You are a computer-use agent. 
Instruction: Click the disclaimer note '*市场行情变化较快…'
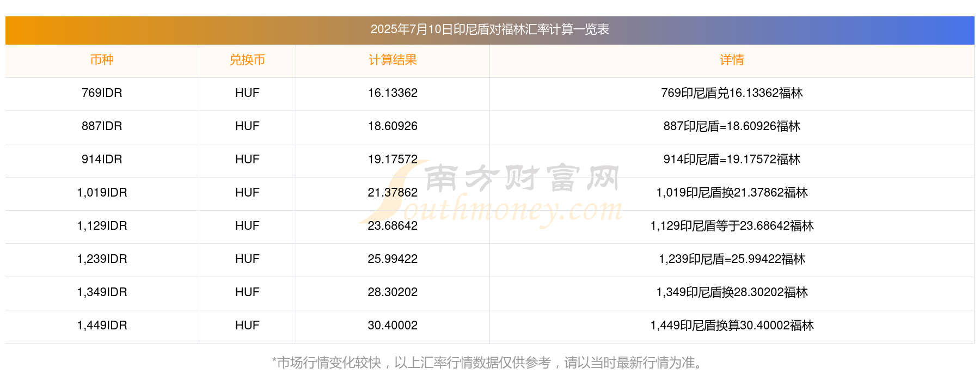point(488,363)
